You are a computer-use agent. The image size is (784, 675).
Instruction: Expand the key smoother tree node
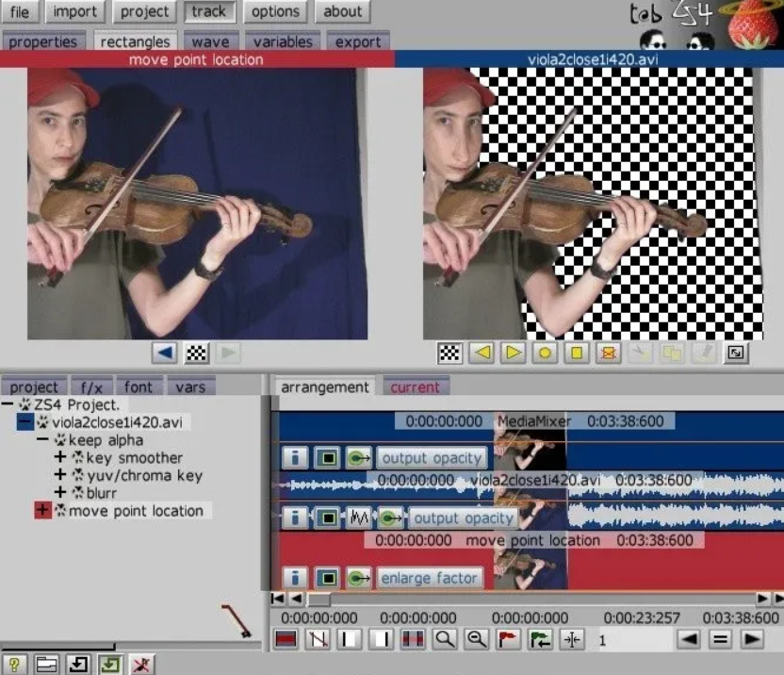point(61,458)
